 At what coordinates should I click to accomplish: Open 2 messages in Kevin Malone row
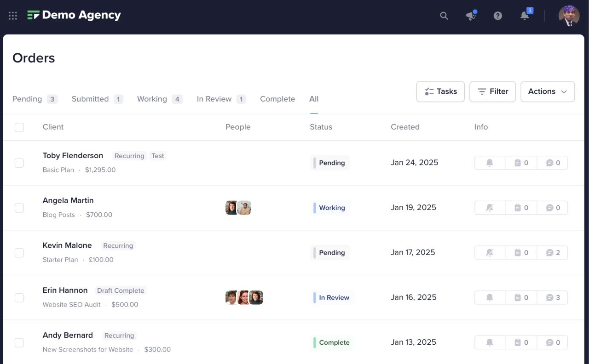553,253
